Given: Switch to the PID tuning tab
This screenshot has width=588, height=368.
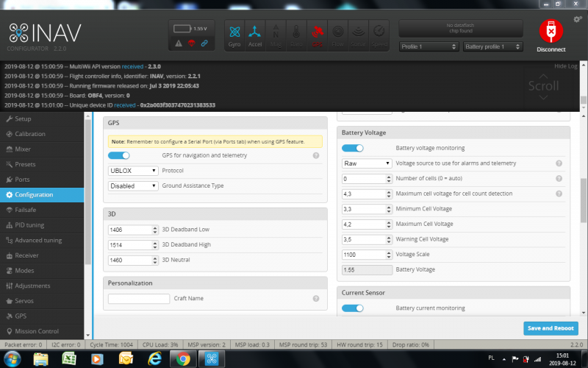Looking at the screenshot, I should tap(29, 225).
